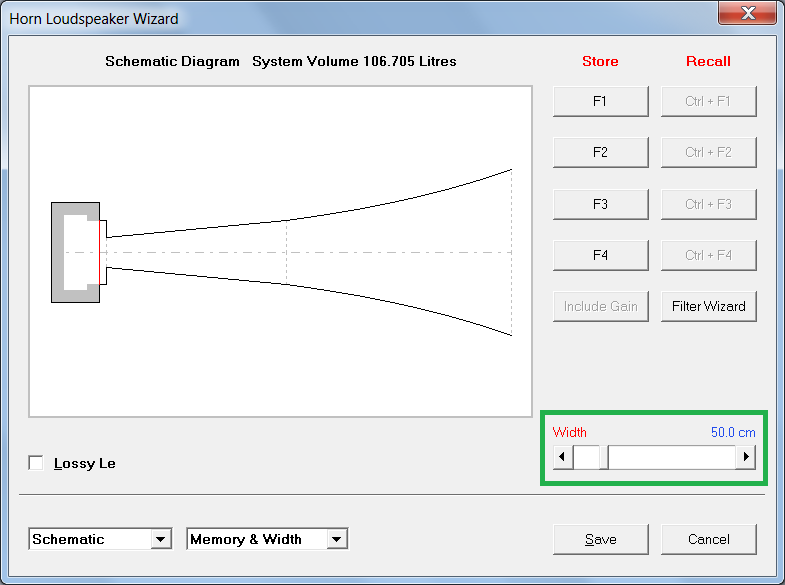Click the red Store heading
Viewport: 785px width, 585px height.
[x=600, y=62]
